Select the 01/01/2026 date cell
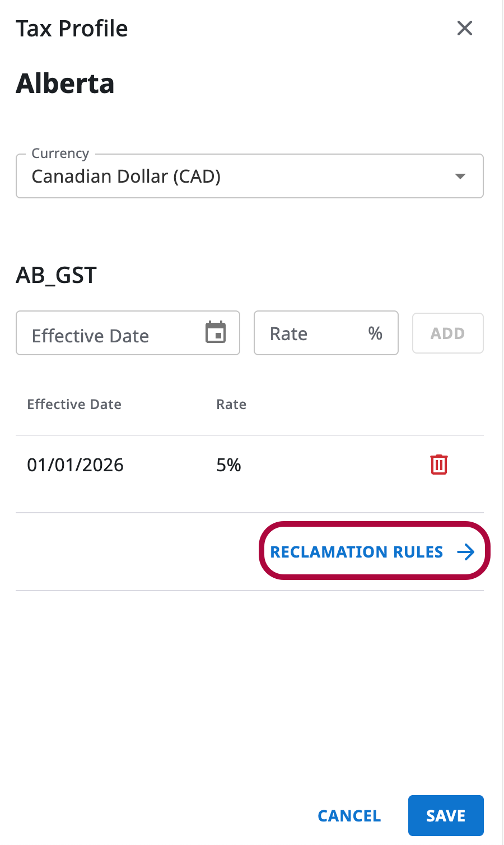This screenshot has width=504, height=845. (x=76, y=465)
